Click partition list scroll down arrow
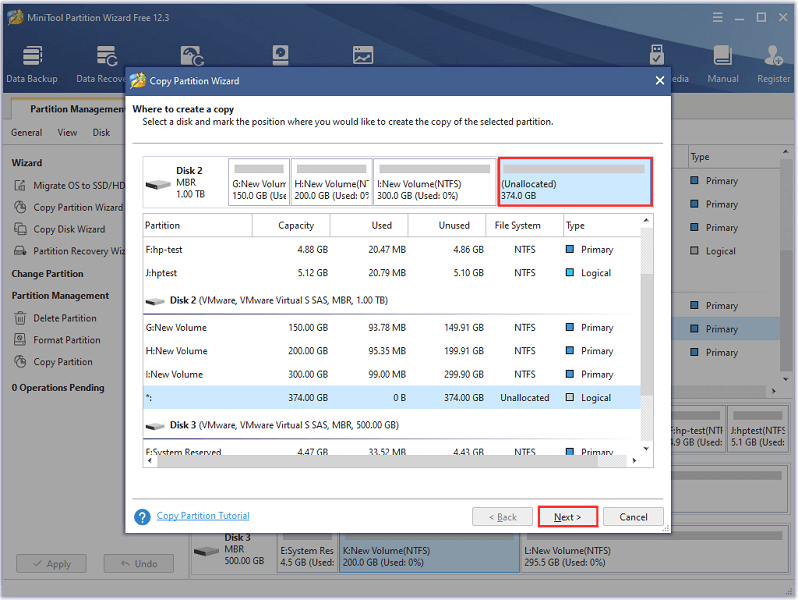798x600 pixels. 646,449
